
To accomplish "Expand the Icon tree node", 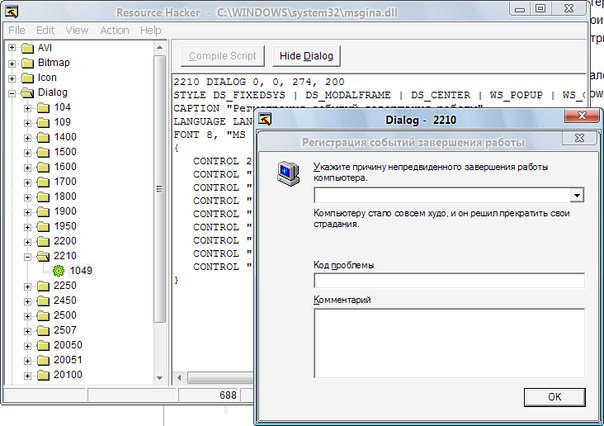I will point(11,77).
